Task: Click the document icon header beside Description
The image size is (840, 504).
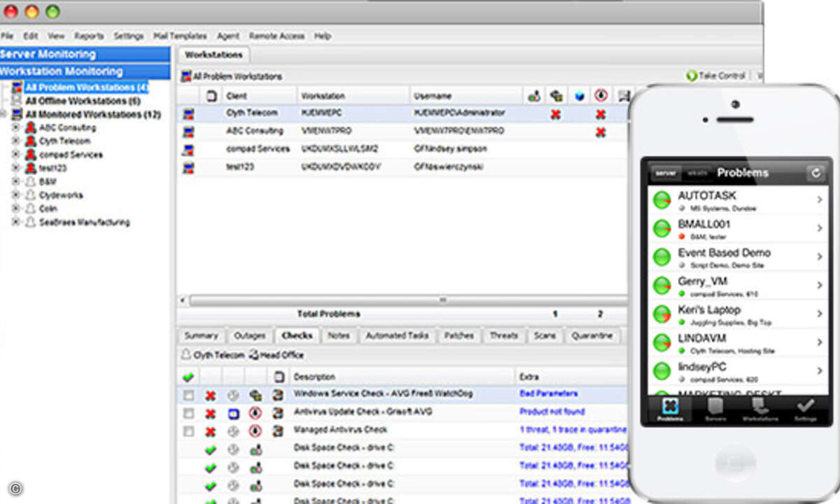Action: (278, 377)
